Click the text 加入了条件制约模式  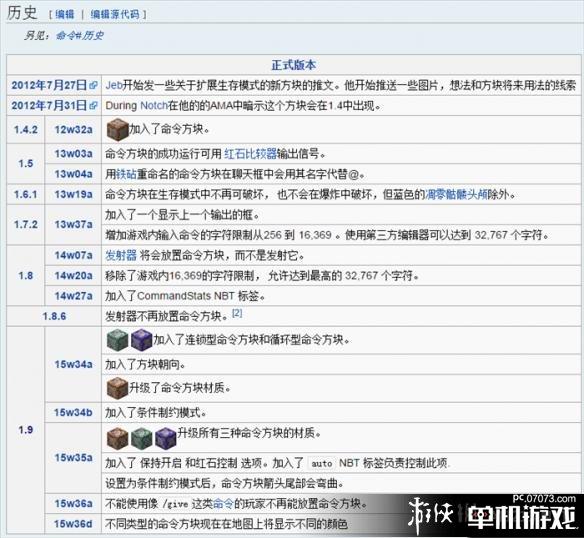click(156, 412)
